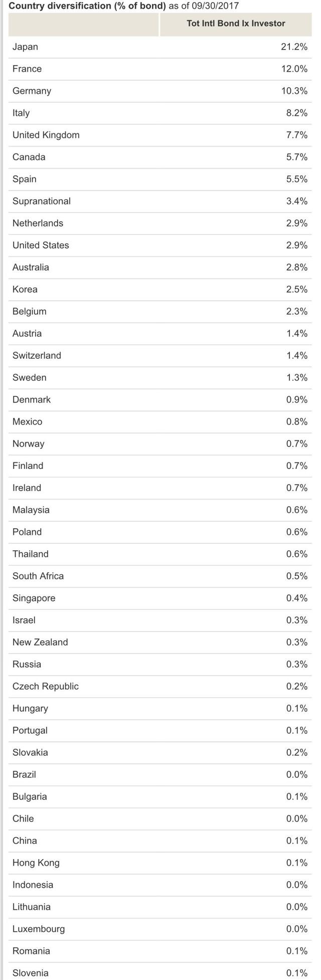Select the Czech Republic row
321x980 pixels.
[160, 687]
